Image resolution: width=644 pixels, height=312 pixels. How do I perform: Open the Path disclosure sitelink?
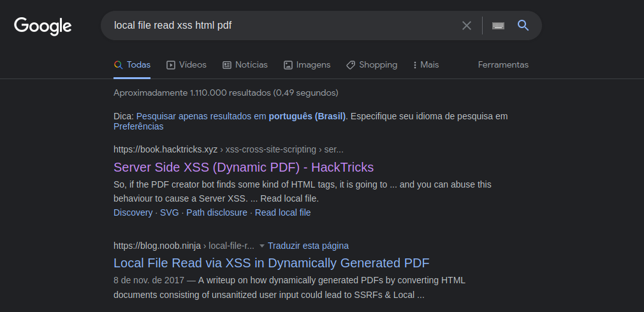pos(217,212)
